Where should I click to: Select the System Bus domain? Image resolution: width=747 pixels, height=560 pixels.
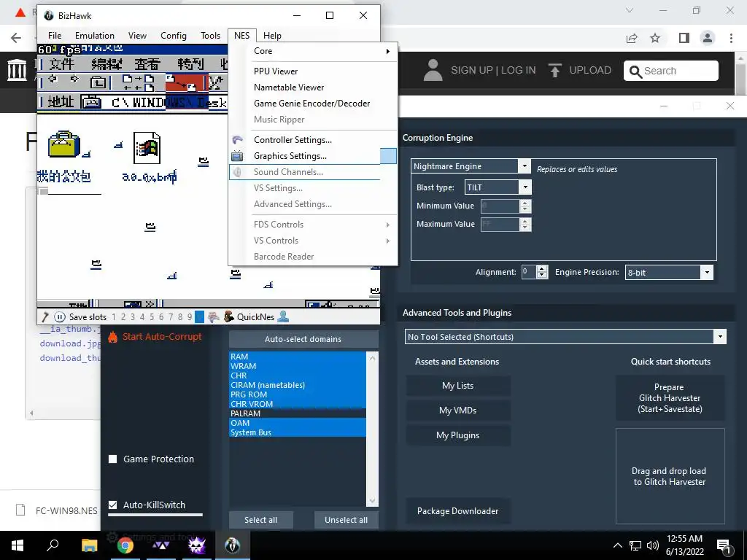[x=298, y=432]
